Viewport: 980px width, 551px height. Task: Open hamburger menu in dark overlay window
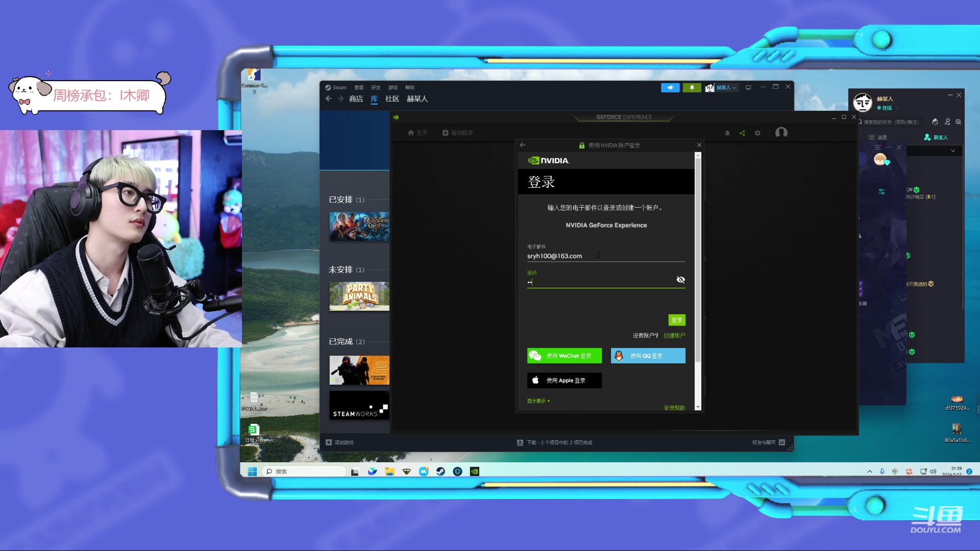click(877, 147)
